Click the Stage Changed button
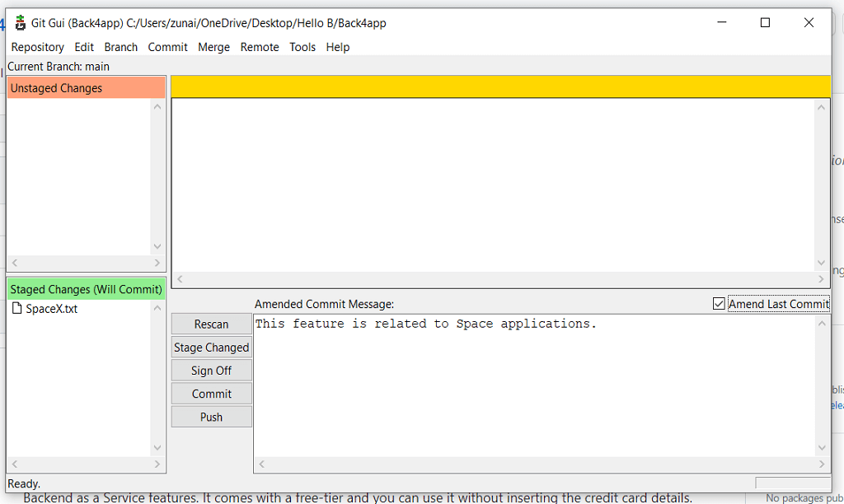This screenshot has height=504, width=844. pyautogui.click(x=212, y=348)
